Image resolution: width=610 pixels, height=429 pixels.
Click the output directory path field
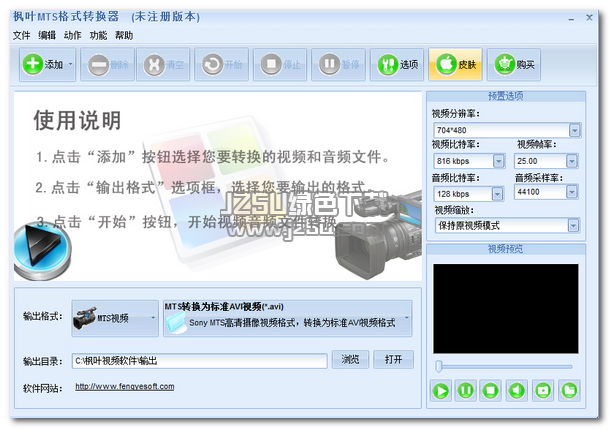(200, 361)
